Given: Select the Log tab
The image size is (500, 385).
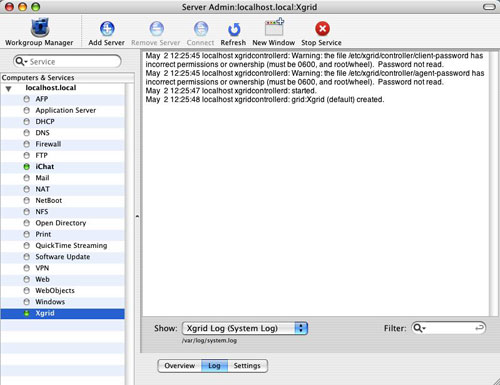Looking at the screenshot, I should [214, 366].
